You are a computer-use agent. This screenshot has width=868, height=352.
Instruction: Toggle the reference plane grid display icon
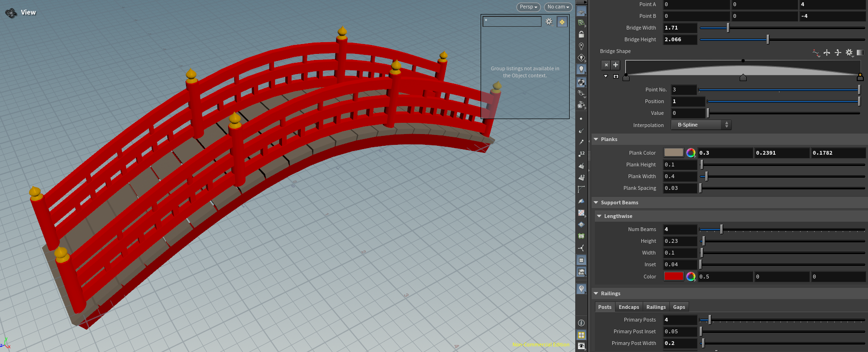tap(581, 12)
